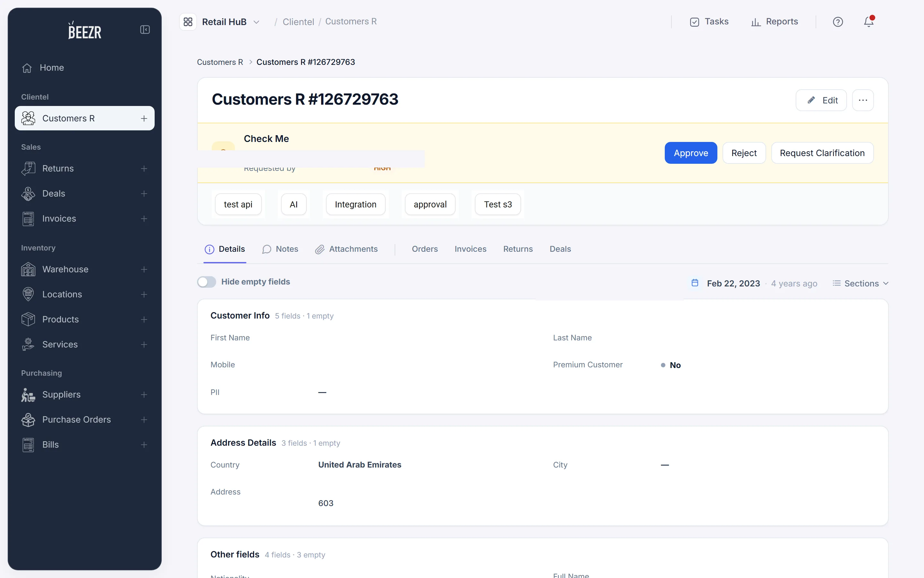Add a new Products entry with plus
This screenshot has width=924, height=578.
[x=144, y=320]
